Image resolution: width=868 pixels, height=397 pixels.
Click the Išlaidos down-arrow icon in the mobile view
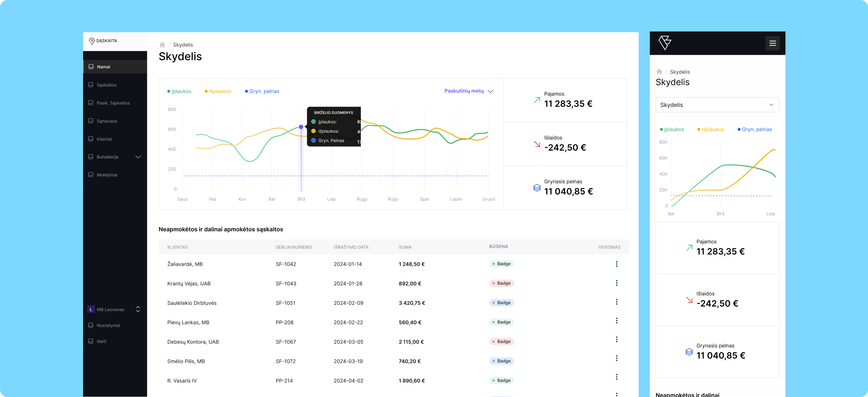689,300
